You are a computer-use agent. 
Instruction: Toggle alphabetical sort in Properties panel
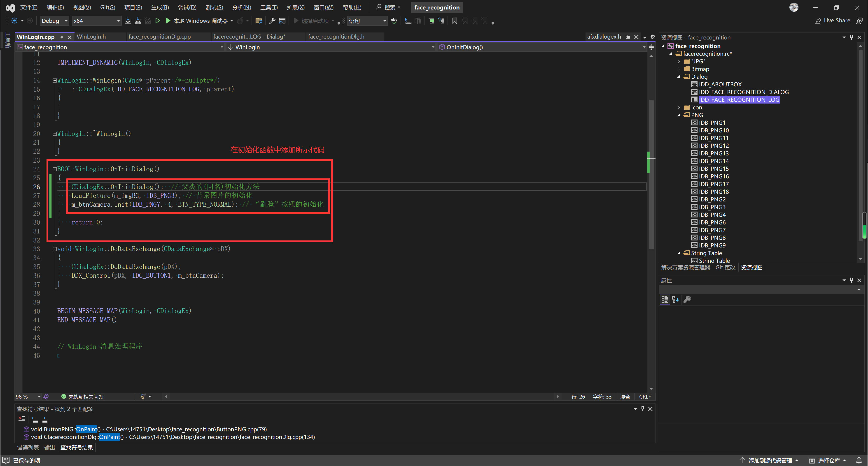[675, 299]
